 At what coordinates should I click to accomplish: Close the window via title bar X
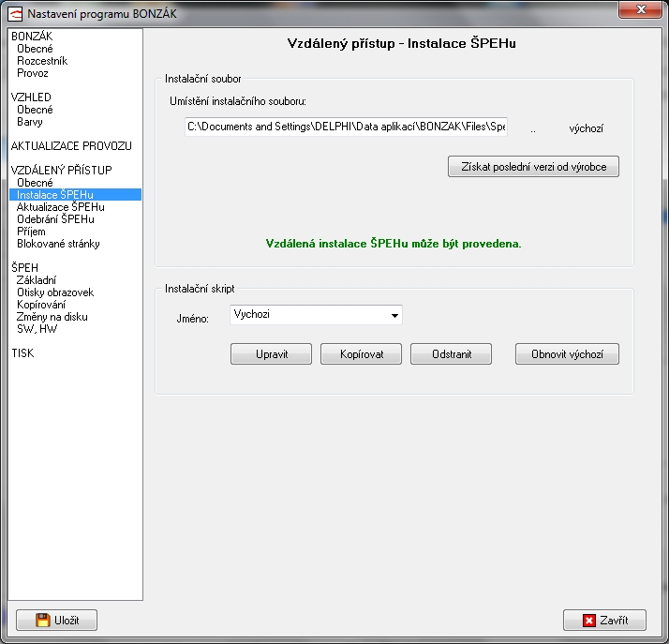[640, 9]
